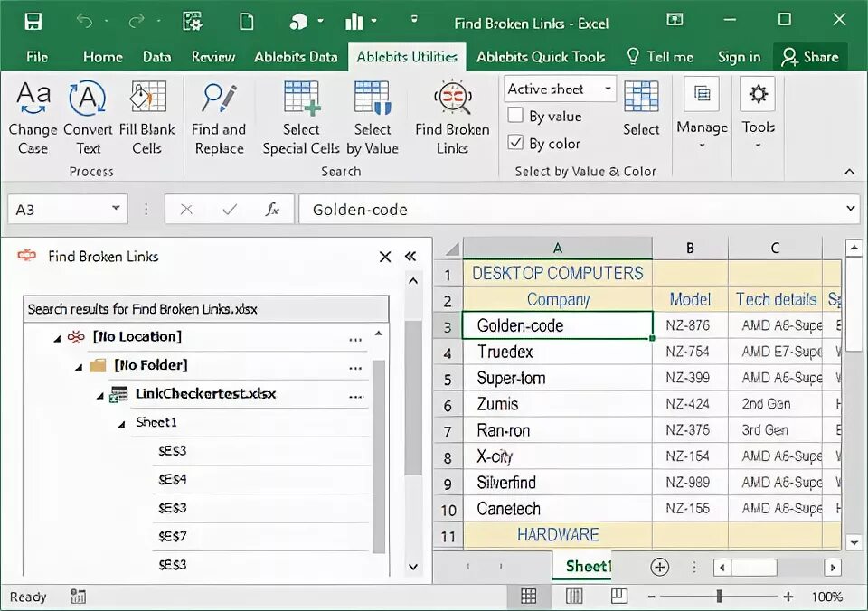
Task: Collapse the [No Location] tree node
Action: (x=57, y=338)
